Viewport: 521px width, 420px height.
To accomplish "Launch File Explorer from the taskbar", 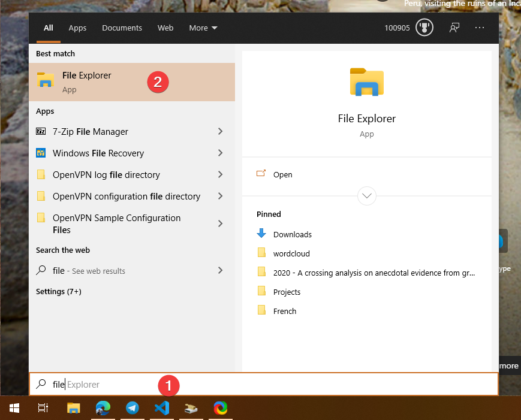I will coord(73,408).
